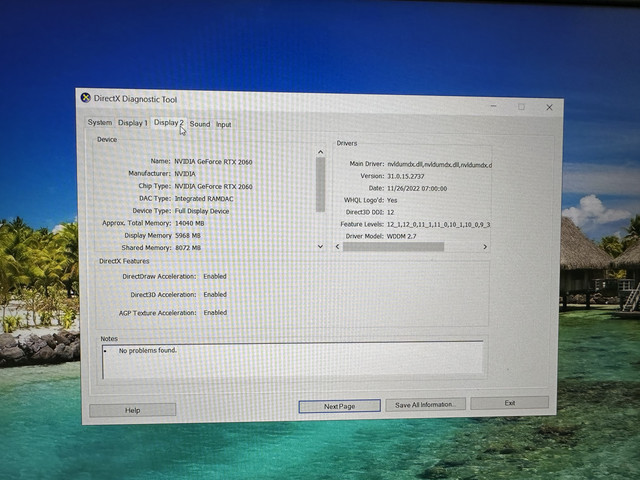
Task: Click the Full Display Device value
Action: click(x=202, y=211)
